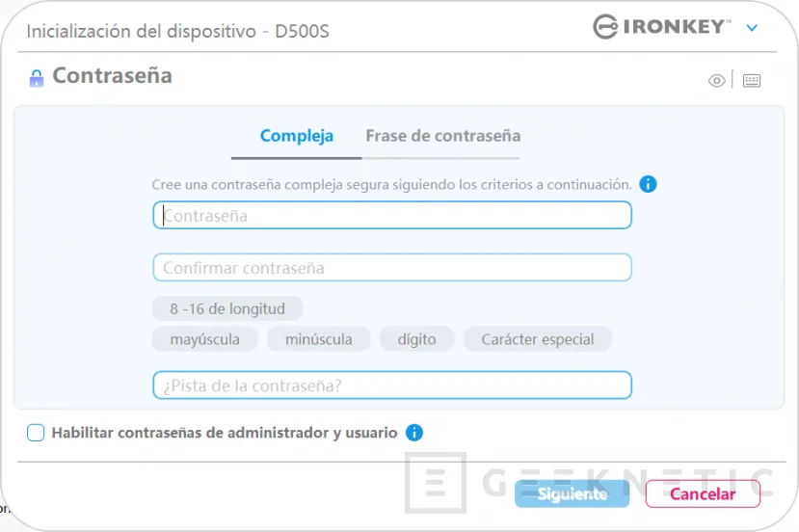This screenshot has height=532, width=799.
Task: Enable administrator and user passwords checkbox
Action: pyautogui.click(x=36, y=433)
